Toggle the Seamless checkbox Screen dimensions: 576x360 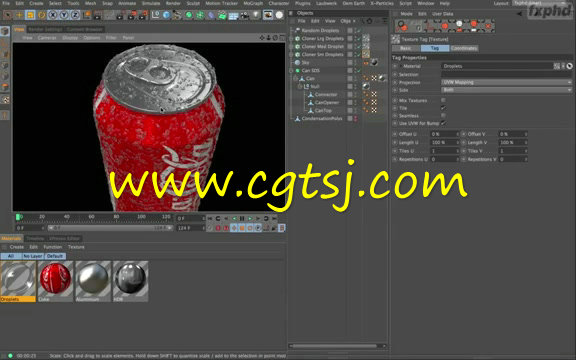tap(443, 115)
